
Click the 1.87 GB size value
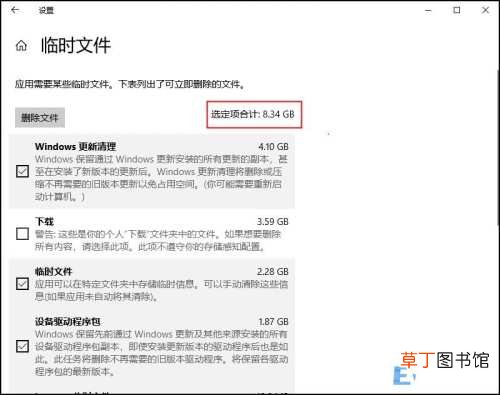point(273,322)
